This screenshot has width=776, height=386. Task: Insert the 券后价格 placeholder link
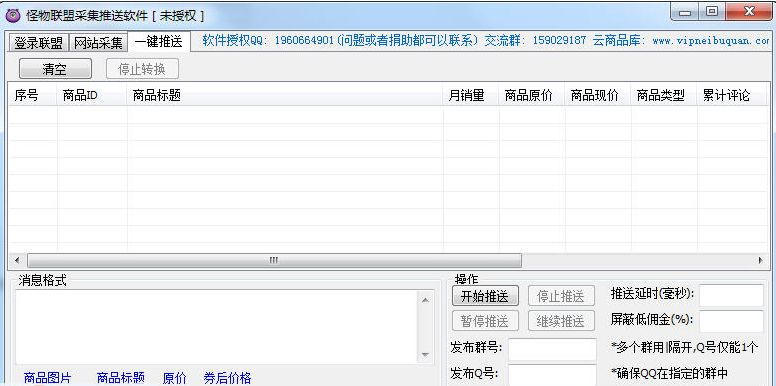click(227, 379)
